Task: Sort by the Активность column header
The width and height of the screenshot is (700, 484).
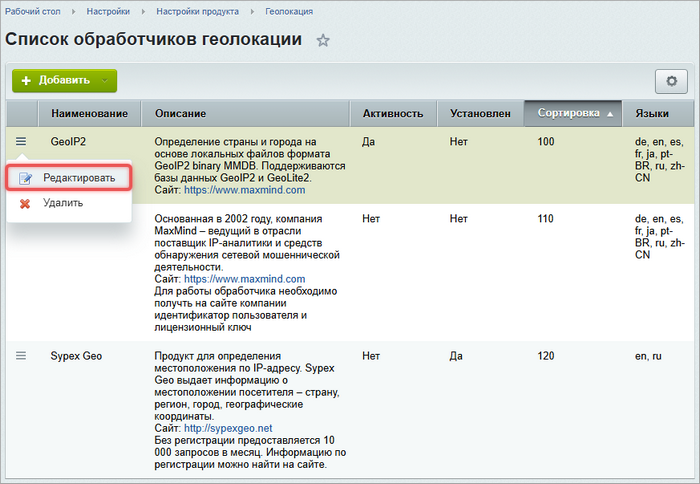Action: pyautogui.click(x=392, y=114)
